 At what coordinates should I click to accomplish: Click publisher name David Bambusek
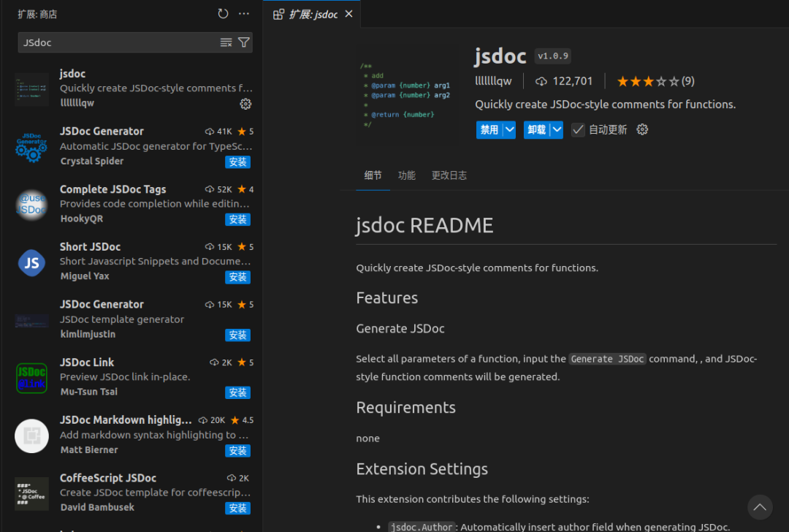coord(97,507)
